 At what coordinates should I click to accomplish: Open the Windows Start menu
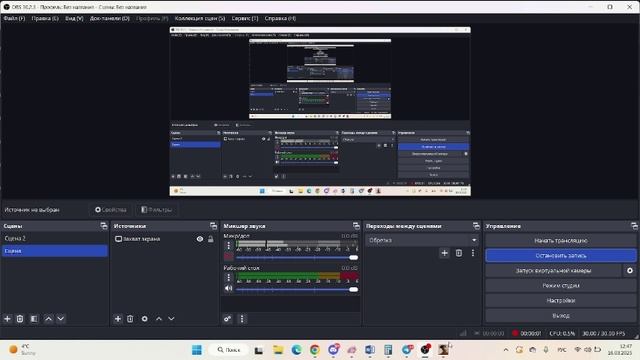(197, 350)
